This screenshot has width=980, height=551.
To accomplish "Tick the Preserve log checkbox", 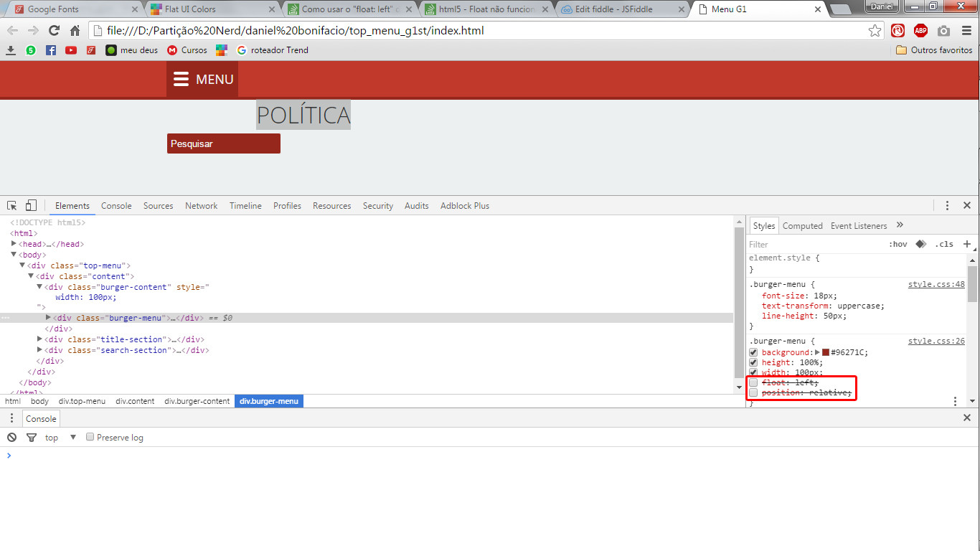I will pyautogui.click(x=90, y=437).
